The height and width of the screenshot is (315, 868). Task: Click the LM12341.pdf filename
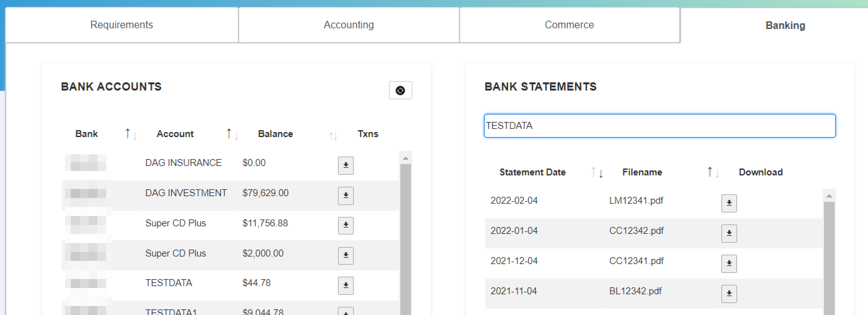pyautogui.click(x=636, y=201)
